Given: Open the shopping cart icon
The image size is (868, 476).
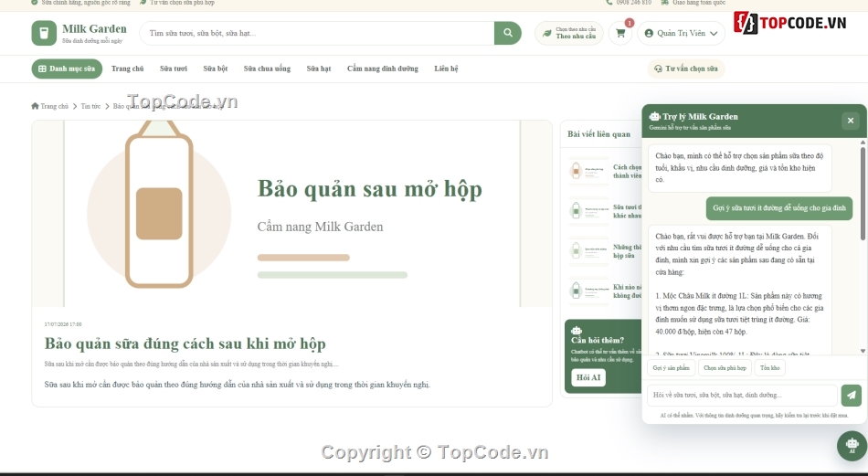Looking at the screenshot, I should click(620, 33).
